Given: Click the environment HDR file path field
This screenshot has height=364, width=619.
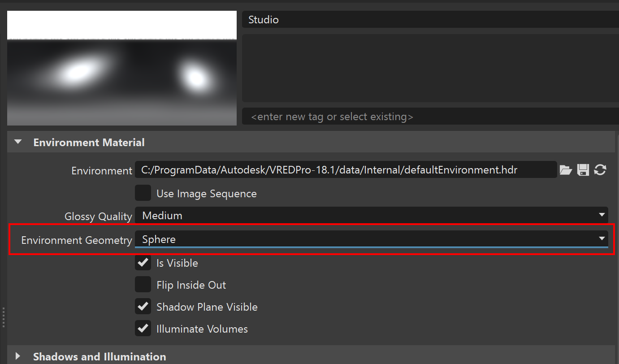Looking at the screenshot, I should tap(345, 170).
